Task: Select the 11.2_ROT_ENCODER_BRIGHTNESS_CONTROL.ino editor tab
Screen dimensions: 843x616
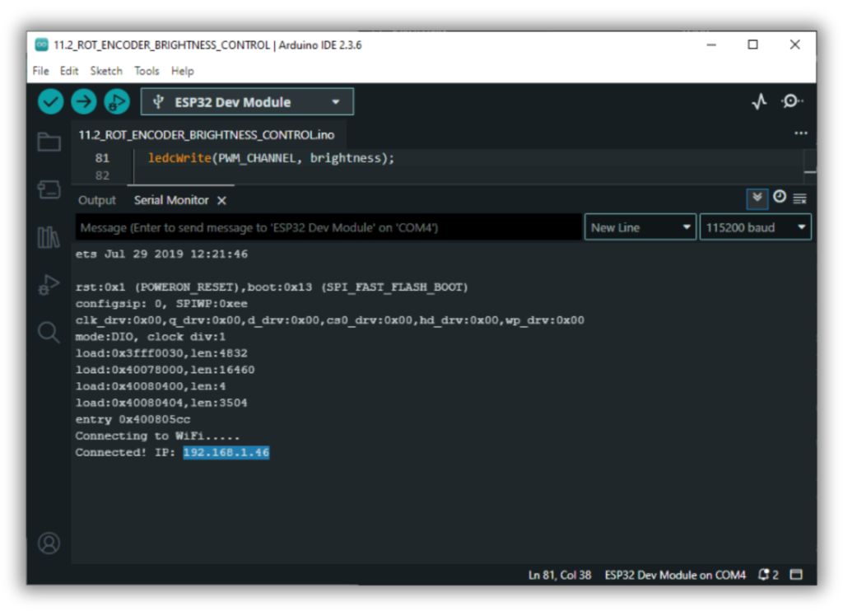Action: click(207, 135)
